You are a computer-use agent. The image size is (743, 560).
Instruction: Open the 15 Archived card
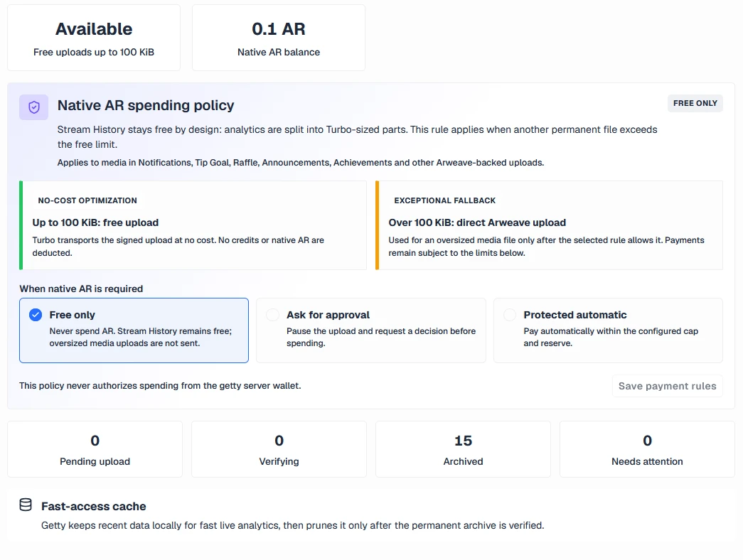coord(463,449)
